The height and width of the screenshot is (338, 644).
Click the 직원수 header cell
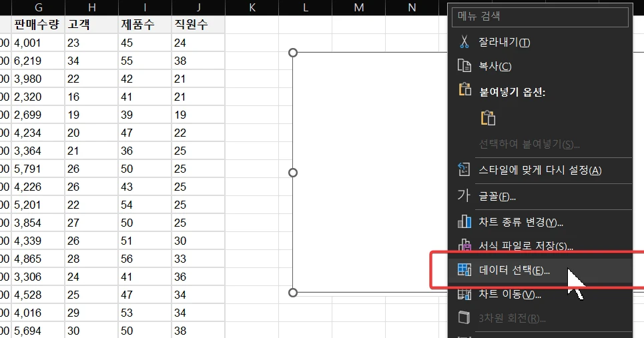(198, 25)
